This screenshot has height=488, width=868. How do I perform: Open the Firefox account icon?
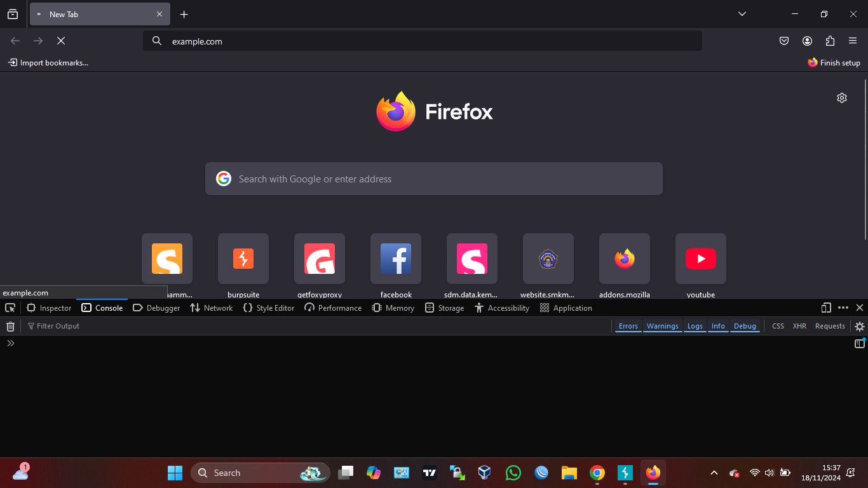(x=807, y=41)
